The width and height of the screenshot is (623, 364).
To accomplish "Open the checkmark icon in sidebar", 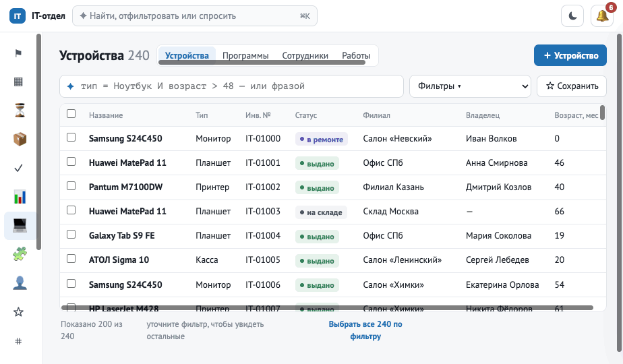I will tap(19, 168).
